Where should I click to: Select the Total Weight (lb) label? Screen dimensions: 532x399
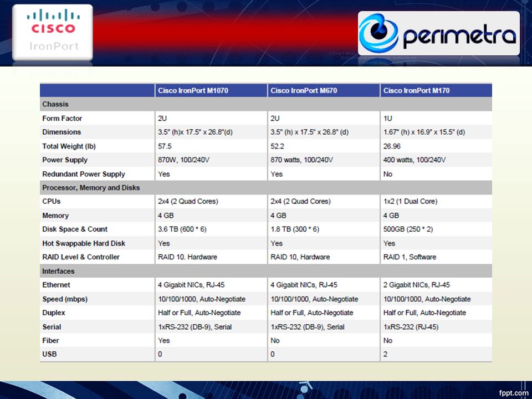coord(69,146)
